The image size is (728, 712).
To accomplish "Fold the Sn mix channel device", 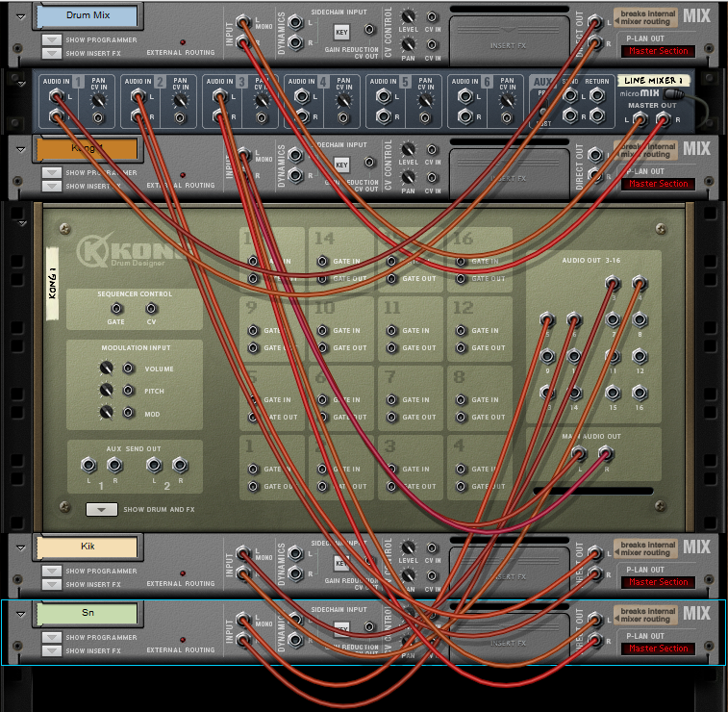I will click(x=20, y=612).
